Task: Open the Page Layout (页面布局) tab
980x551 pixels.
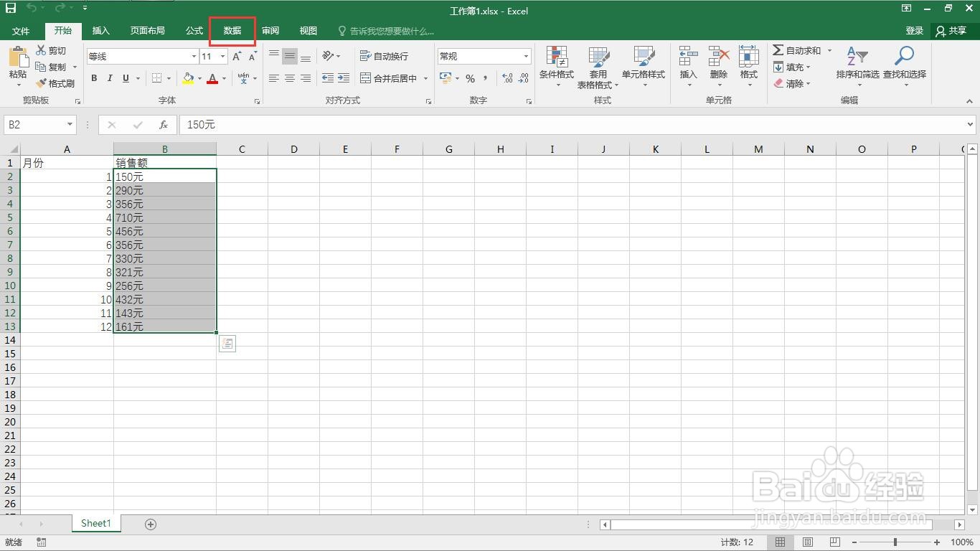Action: tap(147, 31)
